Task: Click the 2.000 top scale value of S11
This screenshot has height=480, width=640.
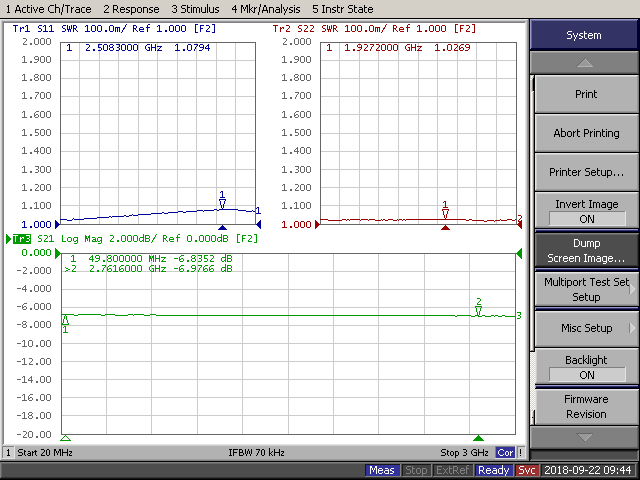Action: click(36, 42)
